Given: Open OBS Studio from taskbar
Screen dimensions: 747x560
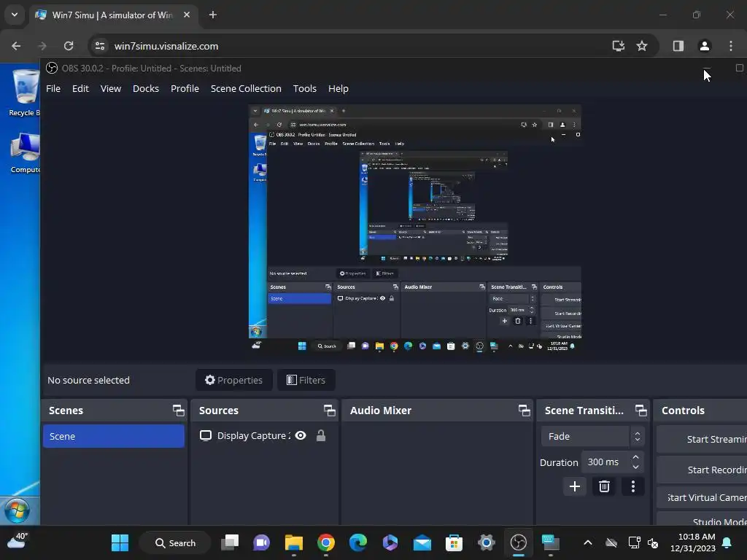Looking at the screenshot, I should 519,542.
